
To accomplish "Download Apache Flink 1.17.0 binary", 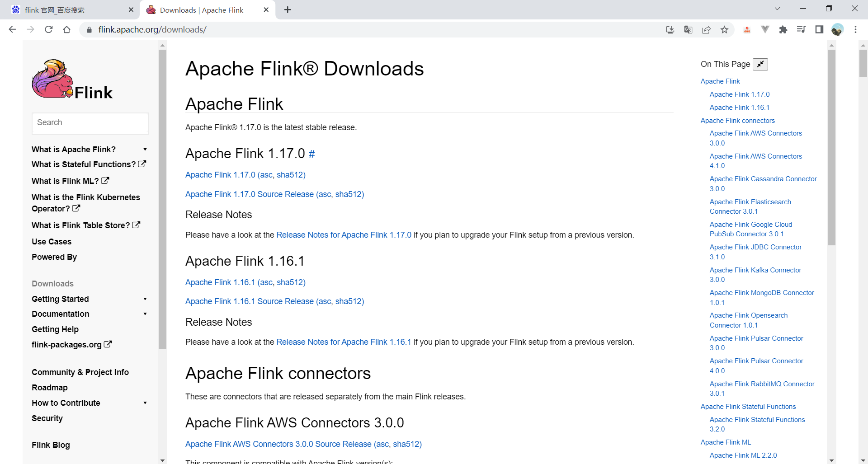I will (220, 175).
